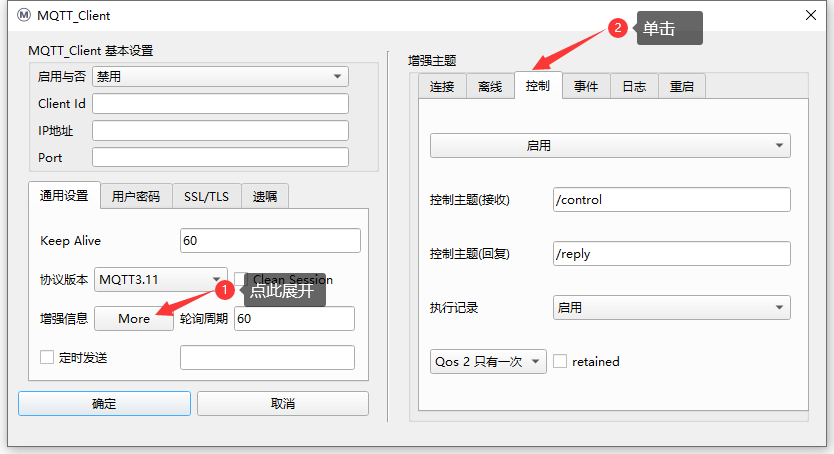Open the SSL/TLS tab
This screenshot has width=834, height=454.
pos(206,197)
